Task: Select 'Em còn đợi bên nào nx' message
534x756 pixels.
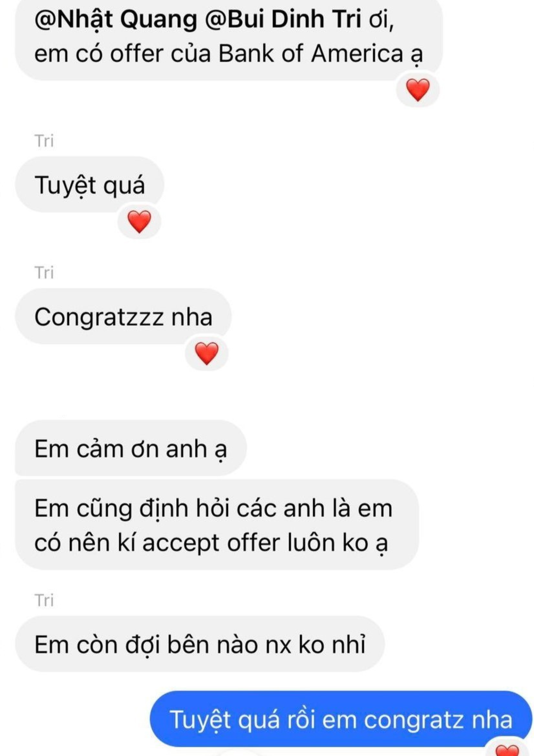Action: 200,644
